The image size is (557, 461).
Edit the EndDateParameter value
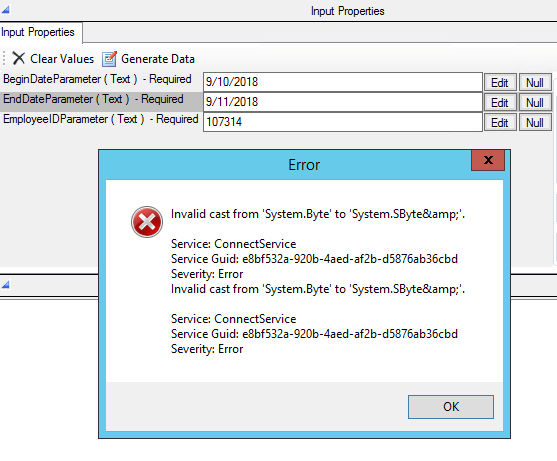click(x=500, y=103)
